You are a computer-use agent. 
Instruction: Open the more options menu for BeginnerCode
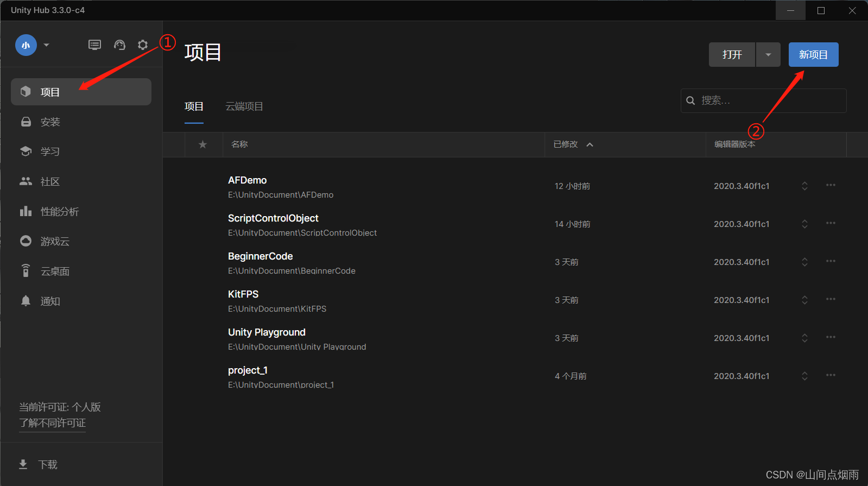pyautogui.click(x=831, y=261)
